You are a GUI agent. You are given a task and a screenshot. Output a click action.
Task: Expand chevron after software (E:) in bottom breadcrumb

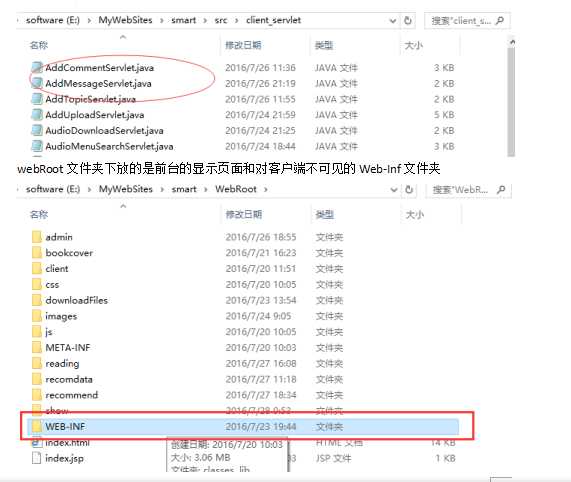pyautogui.click(x=89, y=189)
